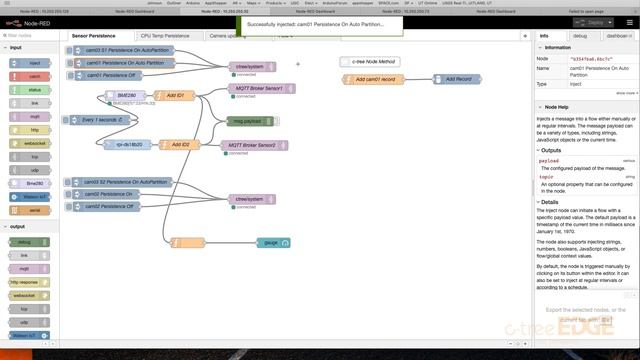Select the Add cam01 record function node
This screenshot has height=360, width=640.
coord(373,79)
